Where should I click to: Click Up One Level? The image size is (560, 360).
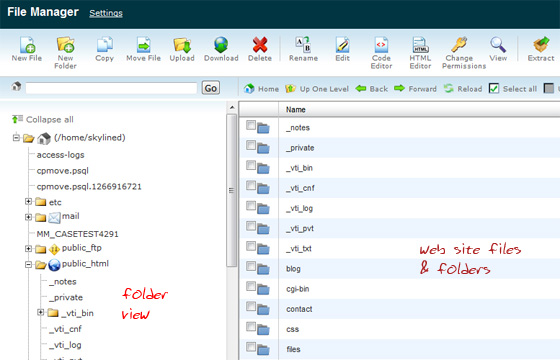317,89
